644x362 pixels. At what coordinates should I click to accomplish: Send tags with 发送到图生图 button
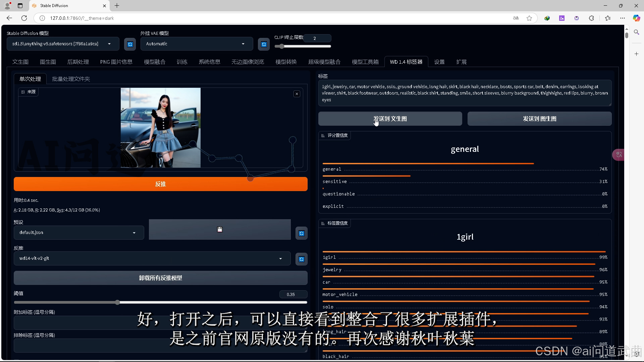539,119
